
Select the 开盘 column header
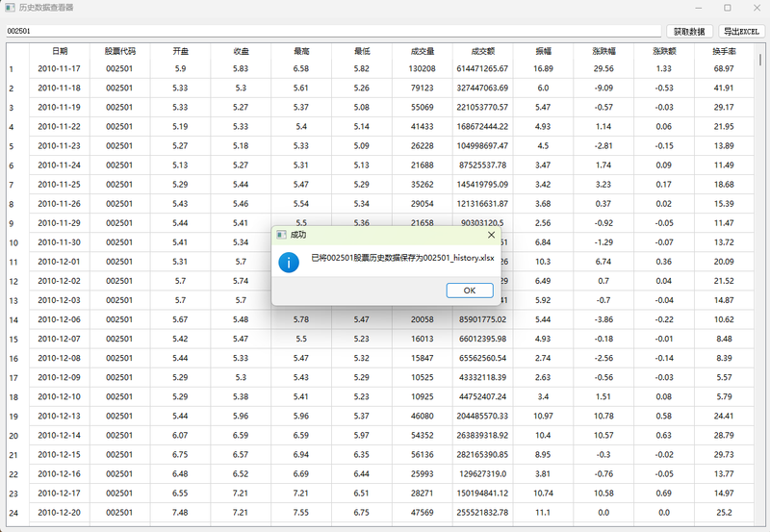click(x=181, y=50)
